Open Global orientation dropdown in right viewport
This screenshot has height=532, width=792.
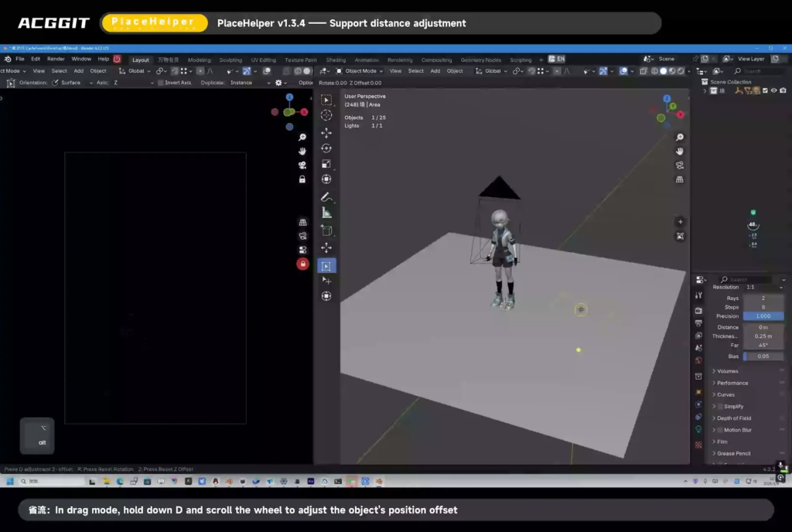coord(491,71)
